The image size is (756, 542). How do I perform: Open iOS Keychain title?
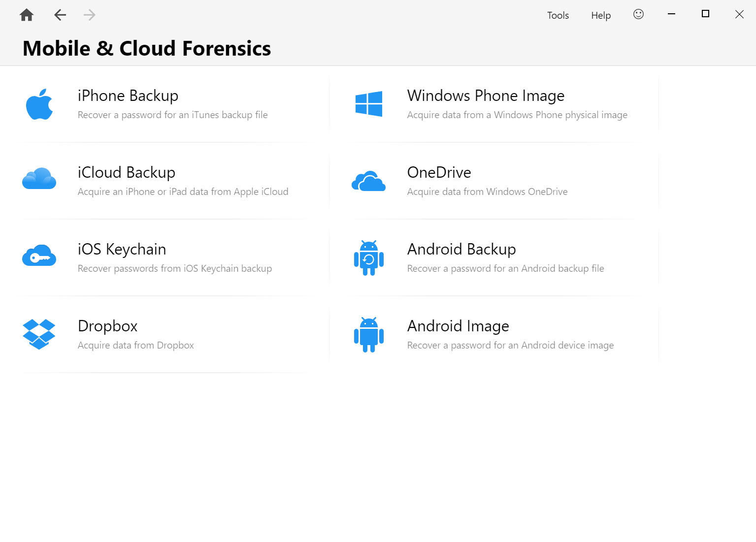tap(122, 249)
